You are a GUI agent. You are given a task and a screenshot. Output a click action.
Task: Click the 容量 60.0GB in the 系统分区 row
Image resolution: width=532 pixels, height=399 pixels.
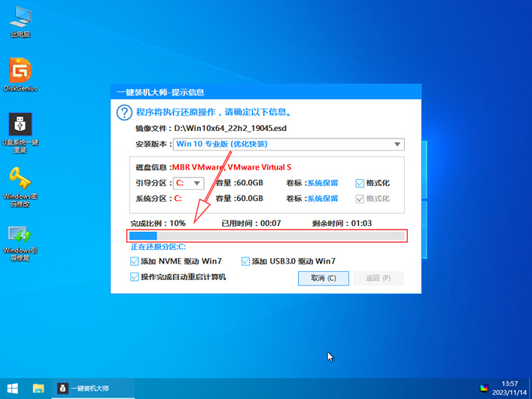[x=239, y=199]
